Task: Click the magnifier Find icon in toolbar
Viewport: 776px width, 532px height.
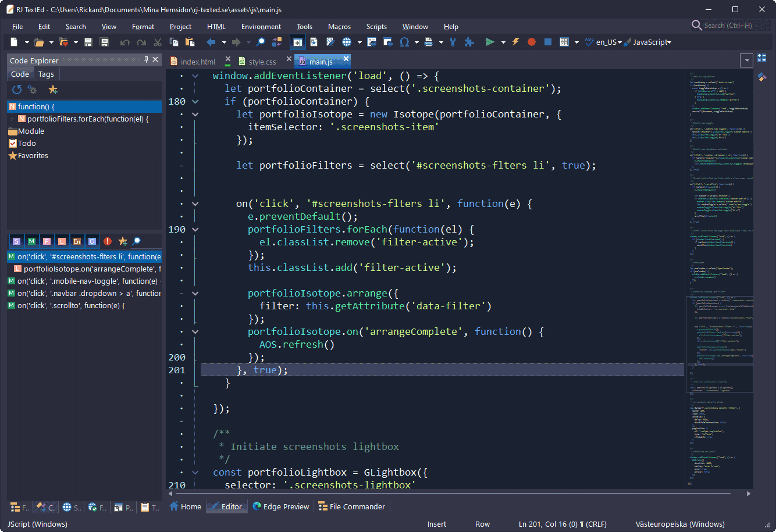Action: click(261, 42)
